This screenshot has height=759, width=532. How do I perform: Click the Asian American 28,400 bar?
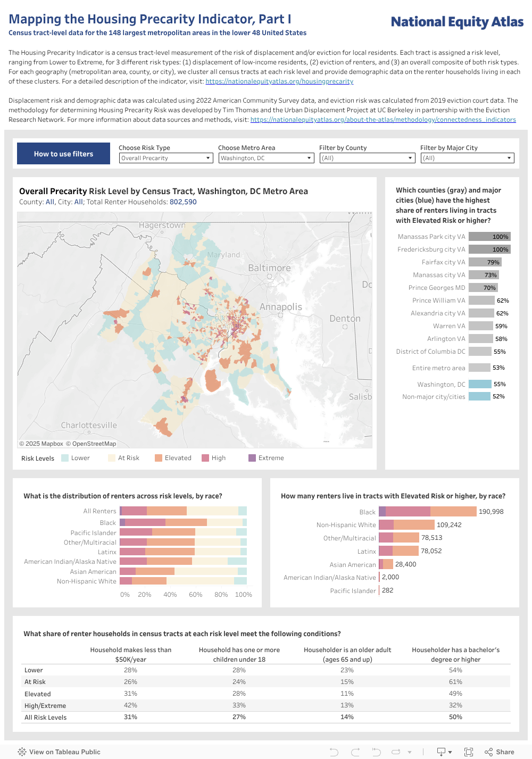[x=386, y=564]
